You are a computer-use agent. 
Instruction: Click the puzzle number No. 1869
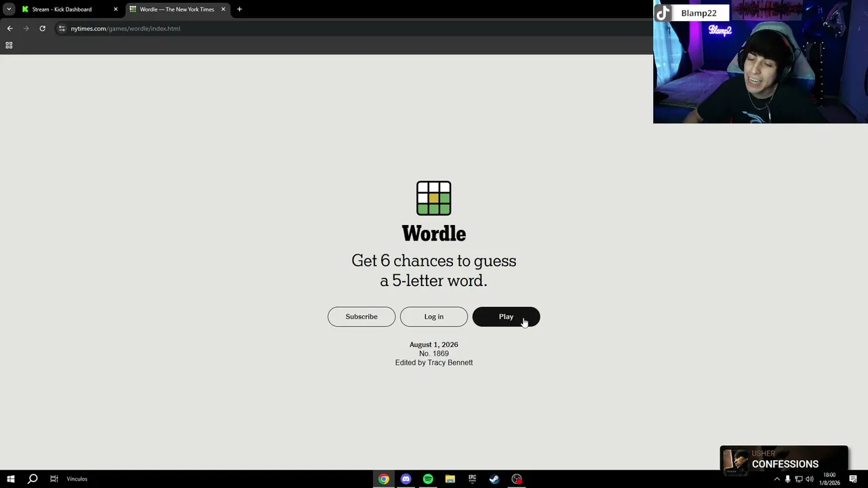pos(434,354)
